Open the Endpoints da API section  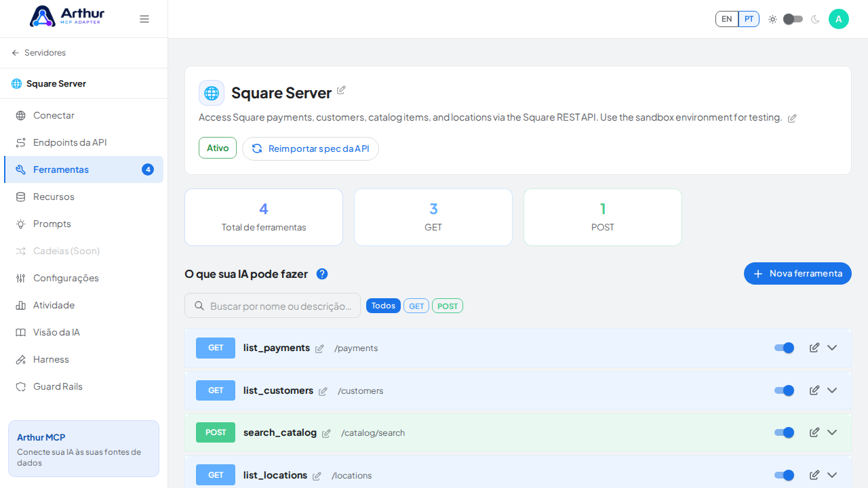84,142
